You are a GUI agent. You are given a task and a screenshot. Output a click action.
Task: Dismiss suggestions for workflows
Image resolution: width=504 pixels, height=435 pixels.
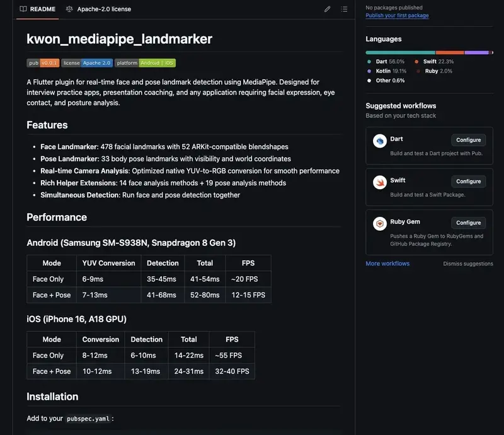tap(468, 264)
